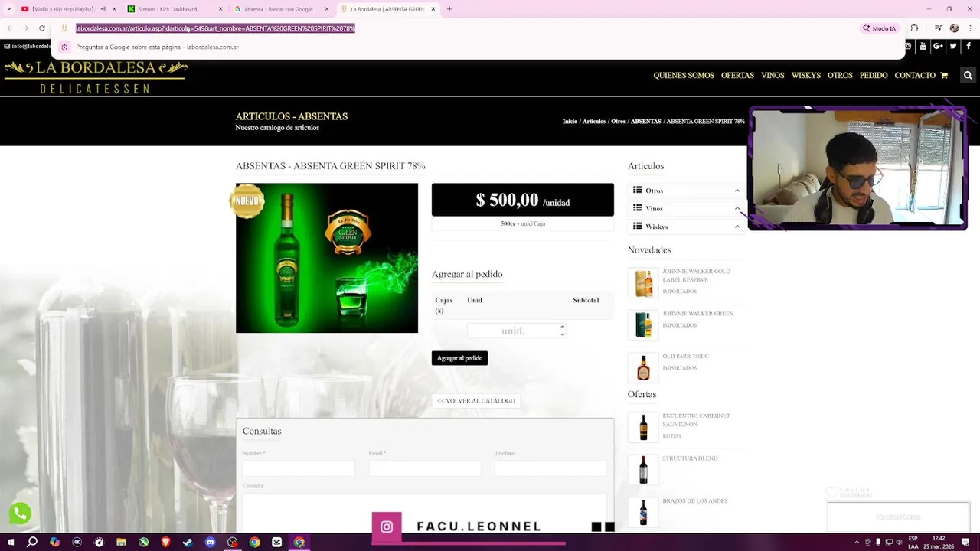Reload the page with the refresh icon
This screenshot has width=980, height=551.
point(42,28)
